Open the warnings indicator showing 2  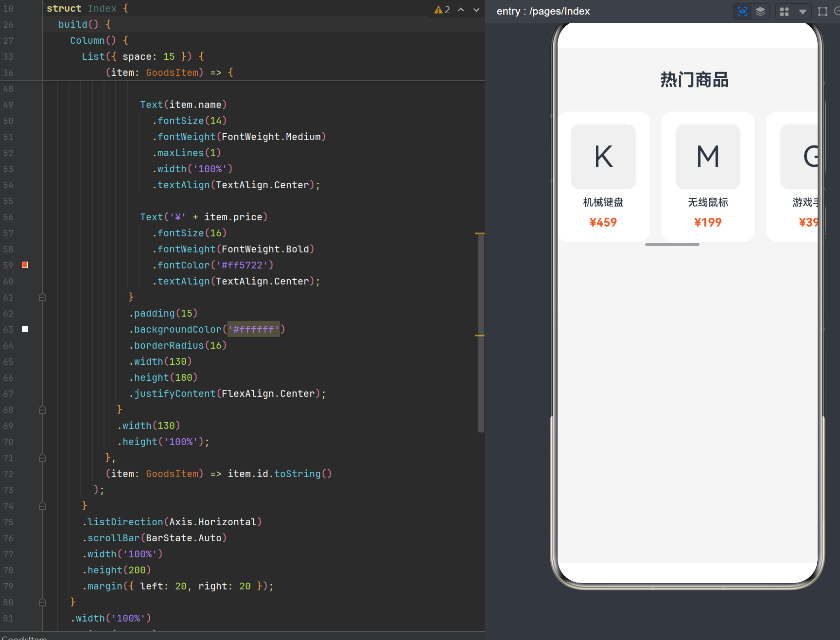click(x=442, y=10)
